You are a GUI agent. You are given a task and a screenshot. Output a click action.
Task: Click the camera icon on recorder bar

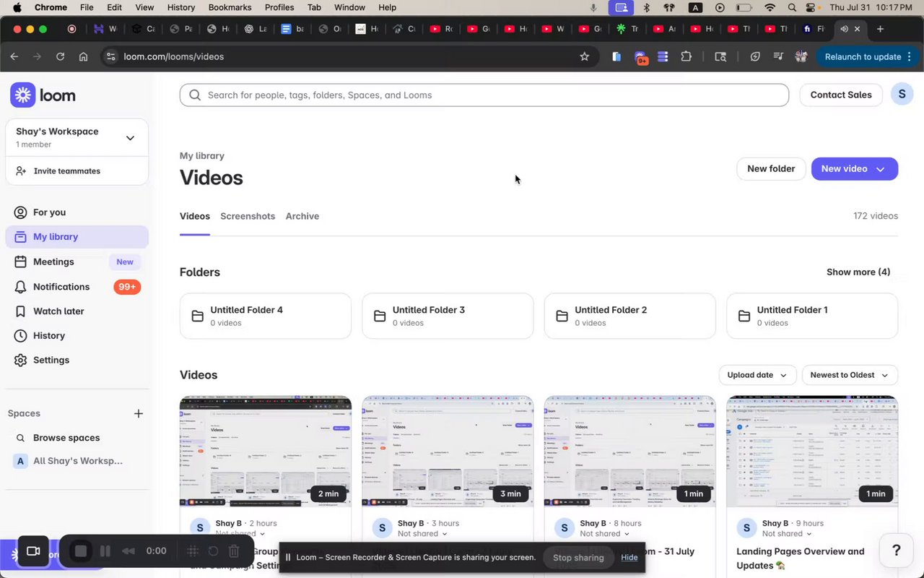pyautogui.click(x=32, y=551)
